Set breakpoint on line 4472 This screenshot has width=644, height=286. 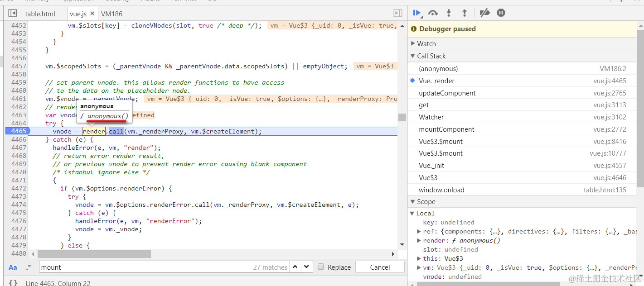[19, 188]
